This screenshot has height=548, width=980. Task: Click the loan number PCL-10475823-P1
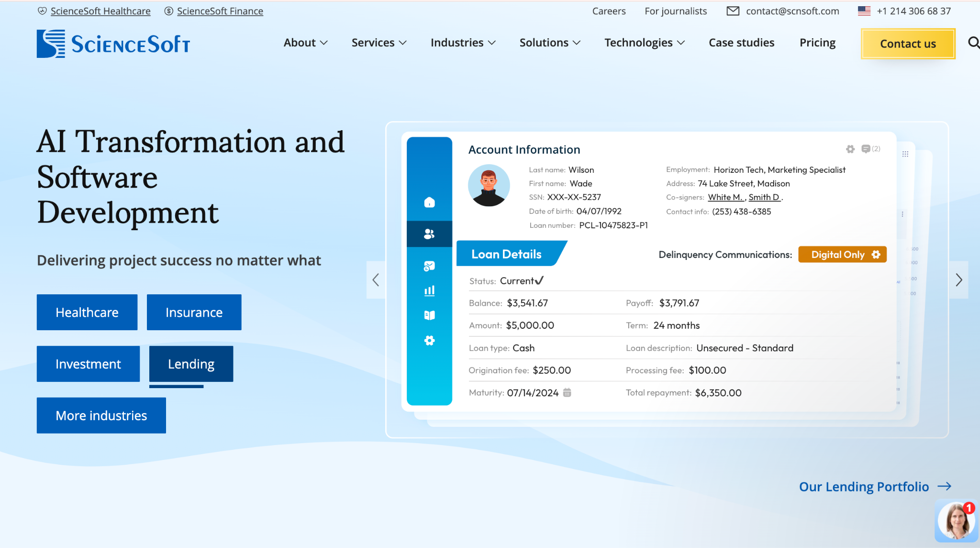(x=613, y=225)
